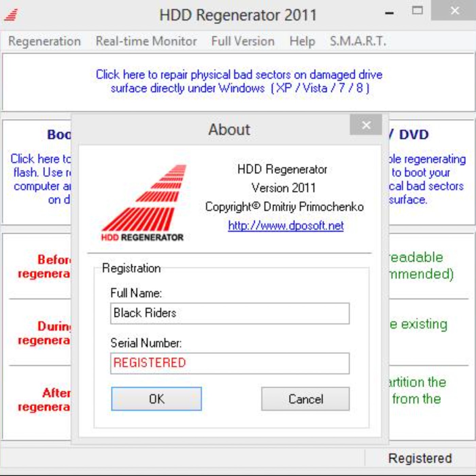Image resolution: width=476 pixels, height=476 pixels.
Task: Click the repair bad sectors under Windows link
Action: coord(239,81)
